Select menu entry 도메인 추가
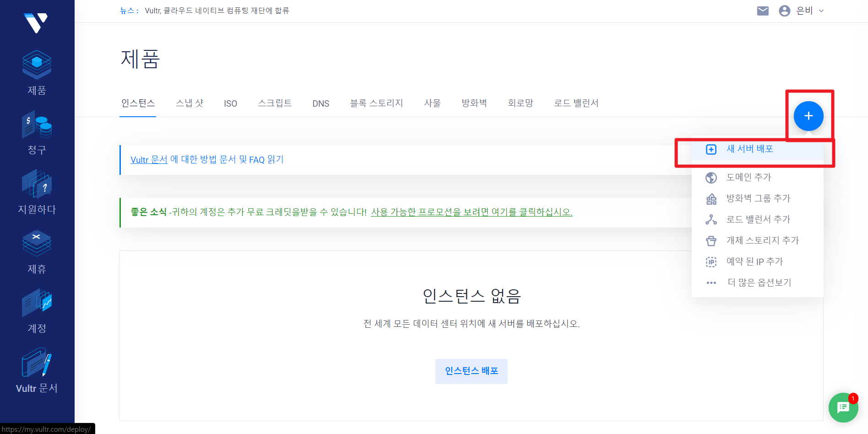 pyautogui.click(x=757, y=177)
